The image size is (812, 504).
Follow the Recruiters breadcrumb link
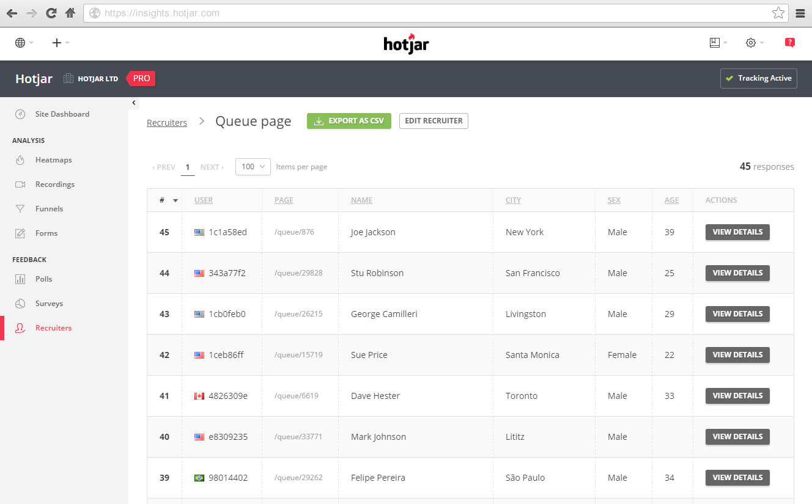[167, 123]
